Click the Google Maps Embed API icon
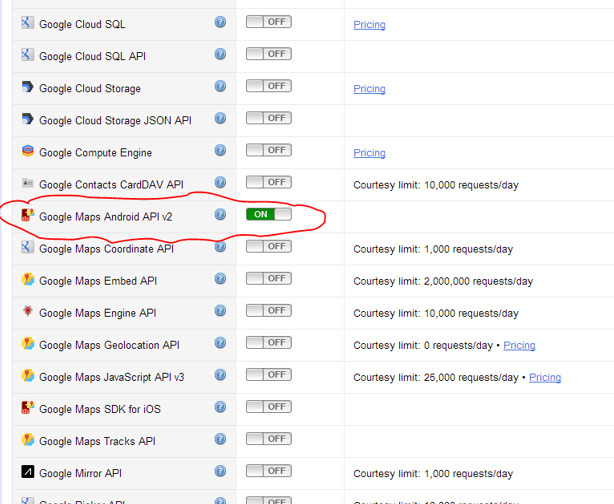The height and width of the screenshot is (504, 614). point(27,279)
